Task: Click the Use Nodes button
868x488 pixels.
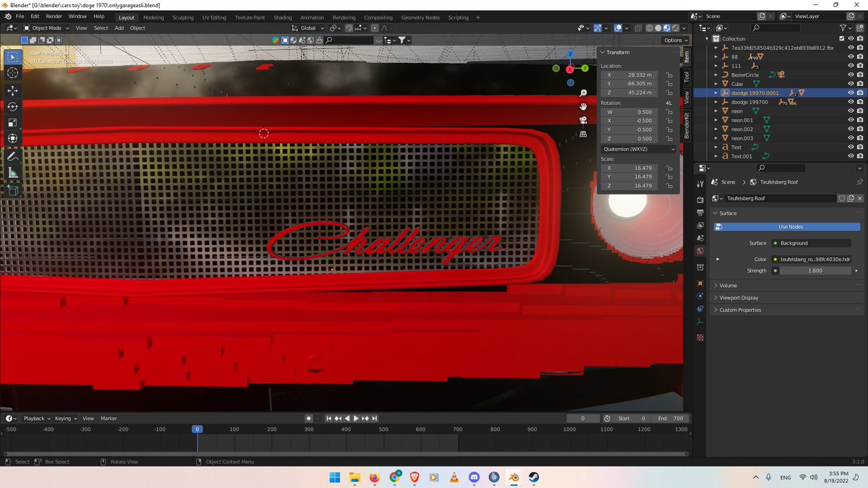Action: pos(791,227)
